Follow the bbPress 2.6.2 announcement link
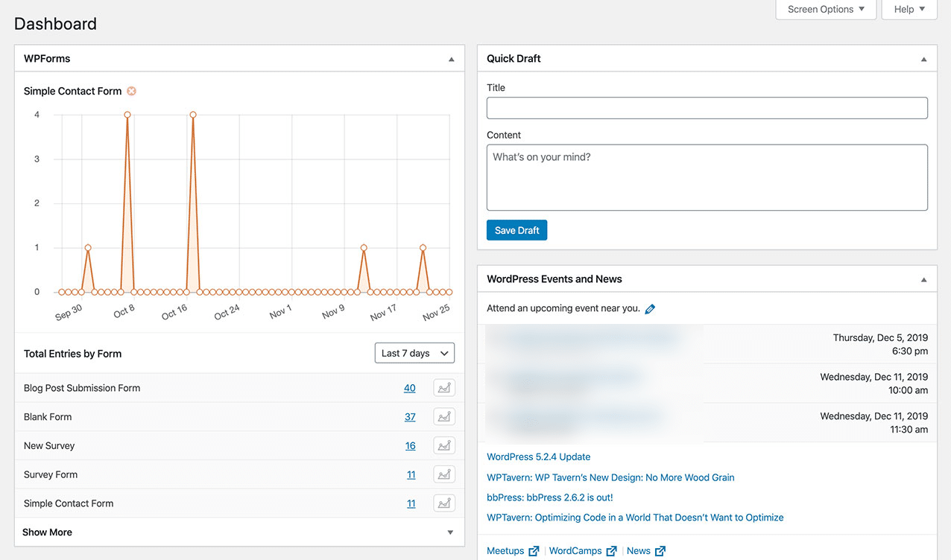The image size is (951, 560). tap(549, 497)
